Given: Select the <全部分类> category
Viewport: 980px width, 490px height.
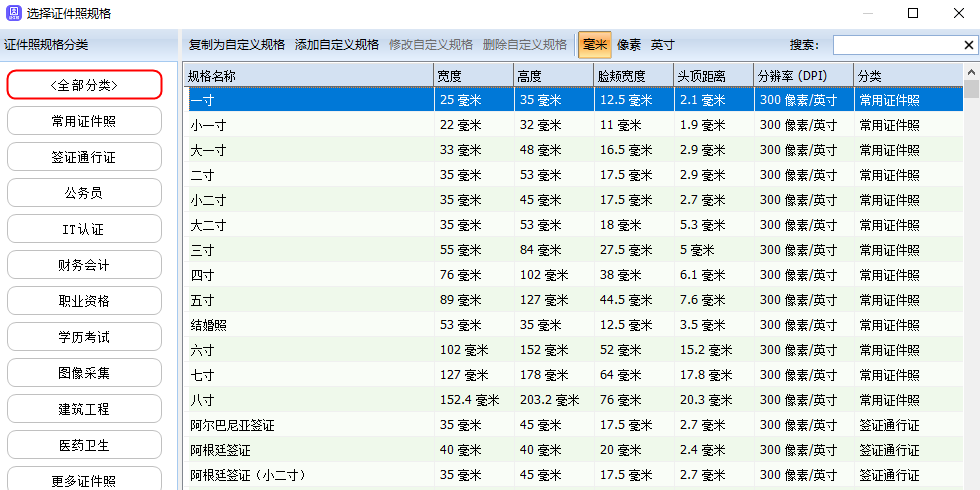Looking at the screenshot, I should click(84, 85).
